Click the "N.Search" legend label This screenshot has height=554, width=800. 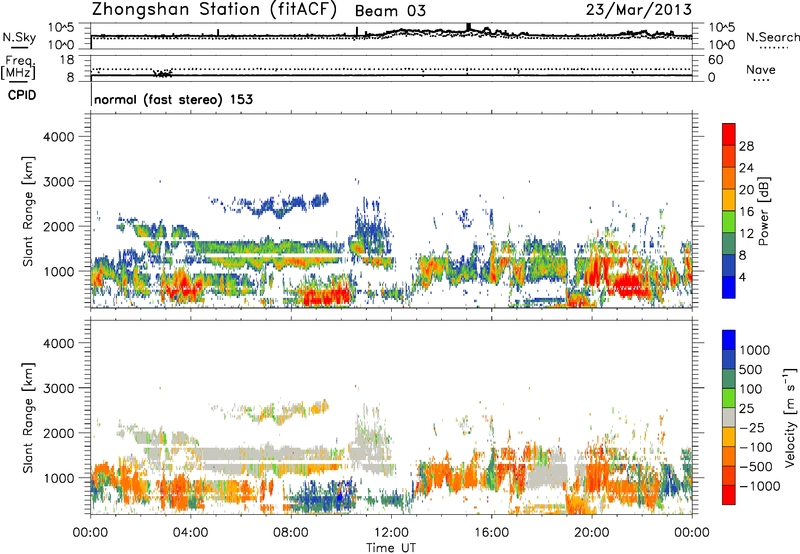tap(773, 37)
